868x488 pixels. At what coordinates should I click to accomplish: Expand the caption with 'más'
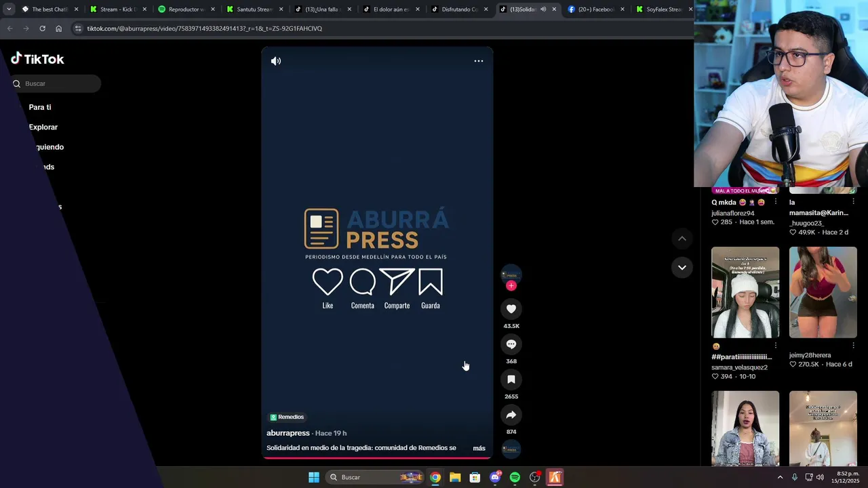[479, 448]
